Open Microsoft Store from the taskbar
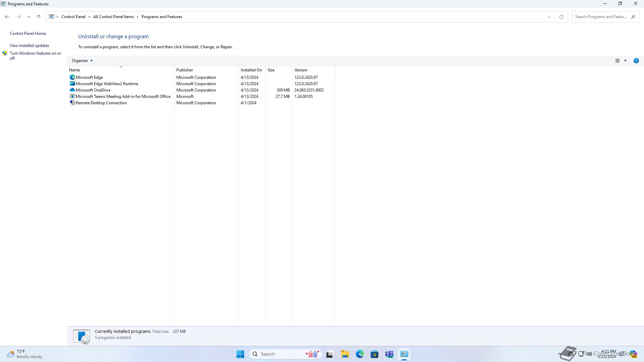The height and width of the screenshot is (362, 644). (374, 354)
